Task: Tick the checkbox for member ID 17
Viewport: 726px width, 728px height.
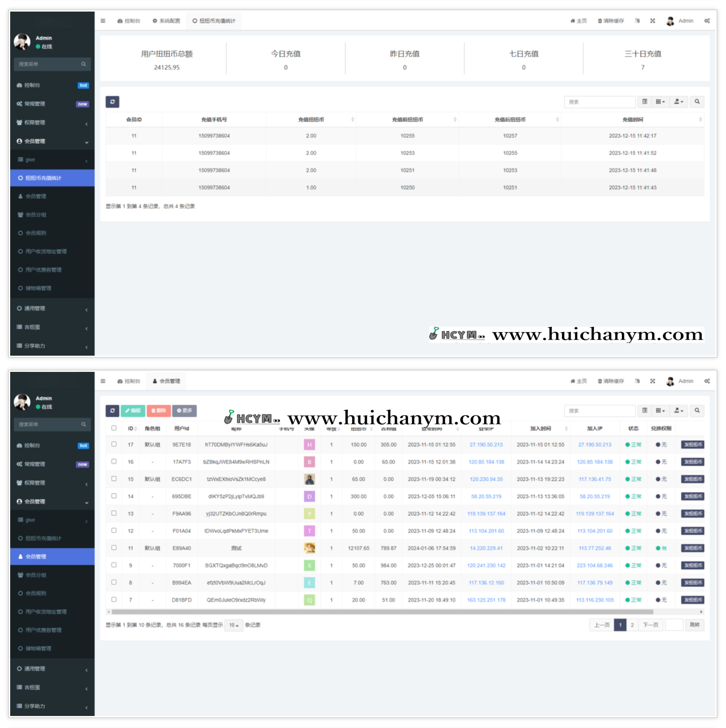Action: [114, 444]
